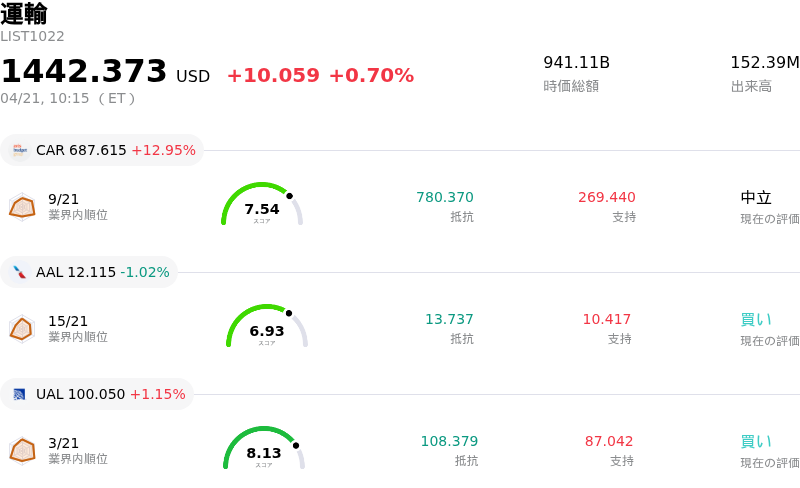Screen dimensions: 800x488
Task: Click the CAR company logo icon
Action: click(20, 150)
